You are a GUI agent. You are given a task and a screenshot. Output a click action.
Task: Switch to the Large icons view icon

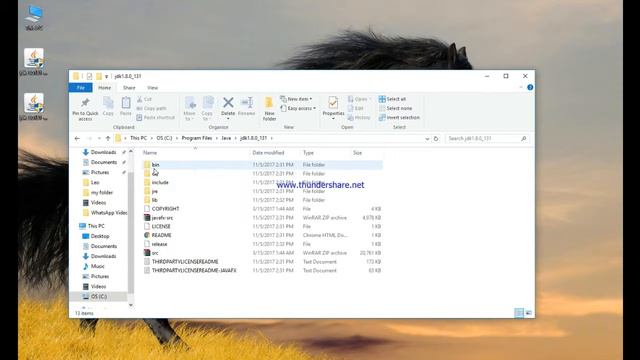pyautogui.click(x=529, y=313)
